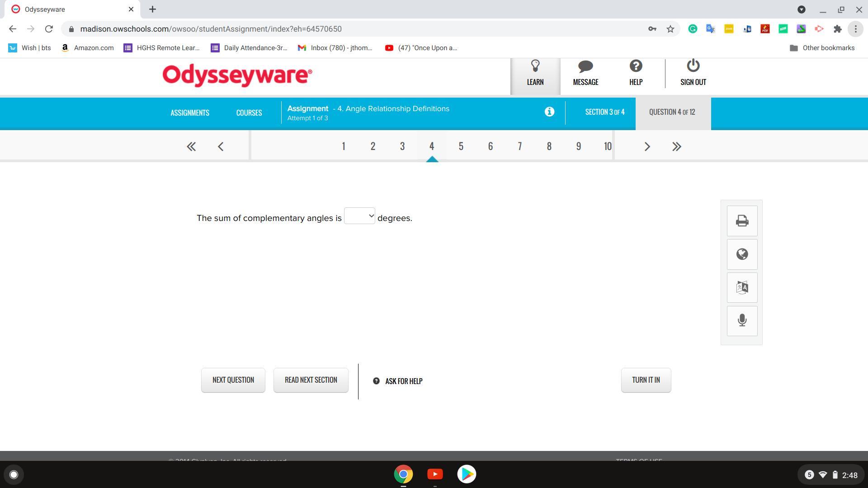The image size is (868, 488).
Task: Open the Message speech bubble icon
Action: 585,67
